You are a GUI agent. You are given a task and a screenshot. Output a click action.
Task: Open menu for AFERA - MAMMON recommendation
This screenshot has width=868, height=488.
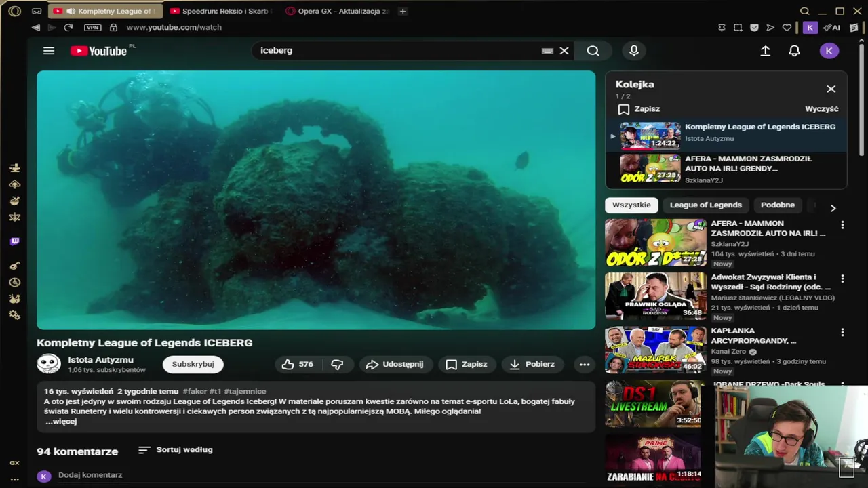[843, 225]
